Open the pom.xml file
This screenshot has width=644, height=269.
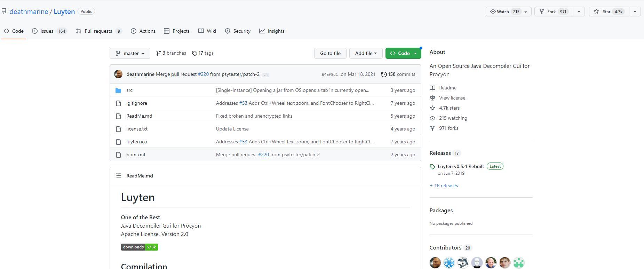tap(136, 155)
